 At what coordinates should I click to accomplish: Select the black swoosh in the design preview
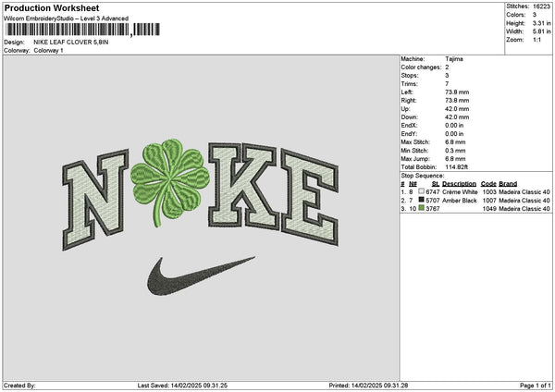[201, 276]
